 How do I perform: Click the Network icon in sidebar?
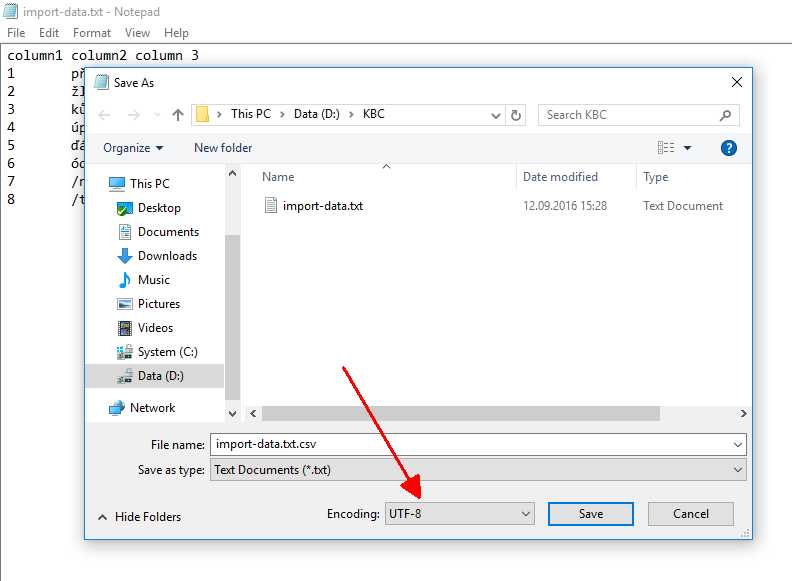[x=117, y=408]
